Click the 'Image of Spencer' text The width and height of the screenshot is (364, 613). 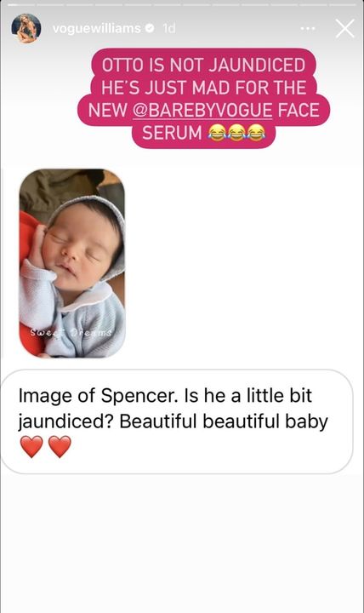(96, 396)
